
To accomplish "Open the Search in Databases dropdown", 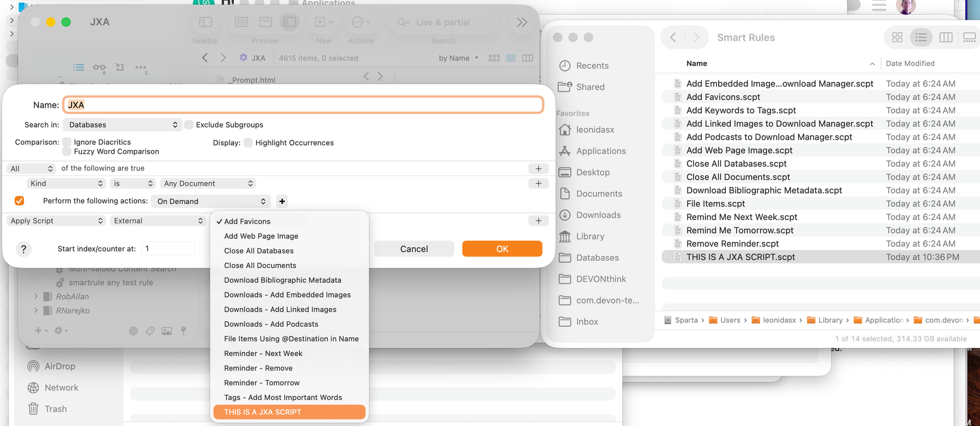I will coord(122,125).
